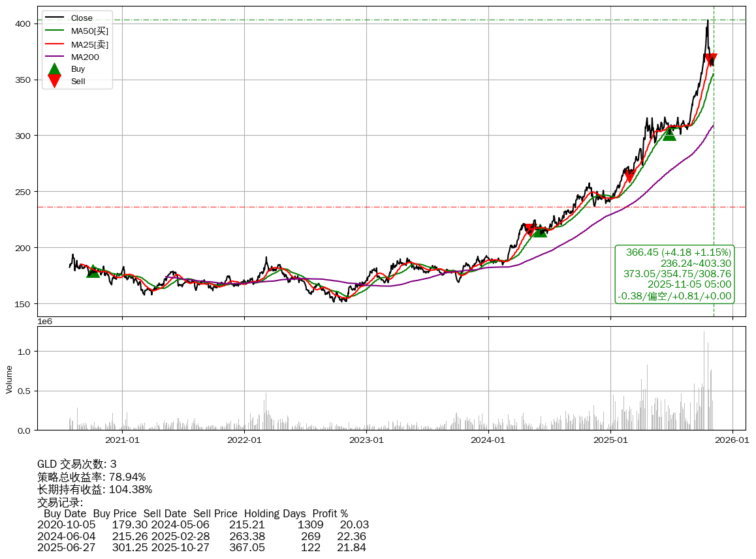The image size is (756, 559).
Task: Click the black Close line sample in legend
Action: coord(55,18)
